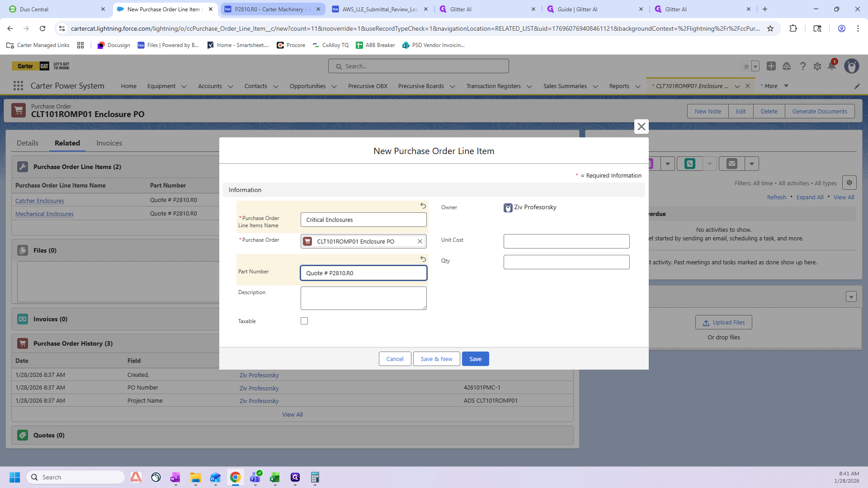
Task: Open the Reports dropdown chevron
Action: point(638,86)
